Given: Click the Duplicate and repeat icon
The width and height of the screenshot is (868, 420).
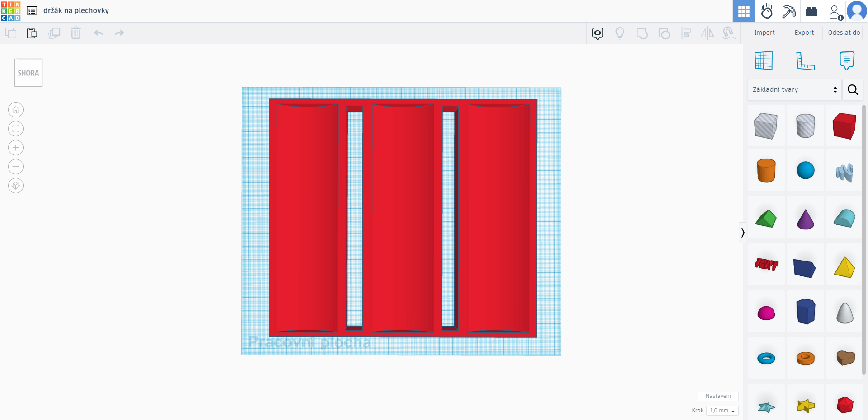Looking at the screenshot, I should click(54, 33).
